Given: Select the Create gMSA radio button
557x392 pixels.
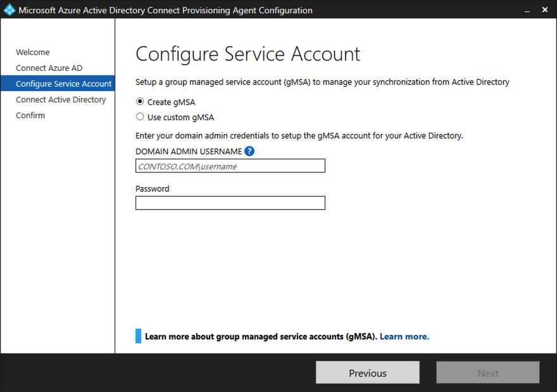Looking at the screenshot, I should [x=140, y=102].
